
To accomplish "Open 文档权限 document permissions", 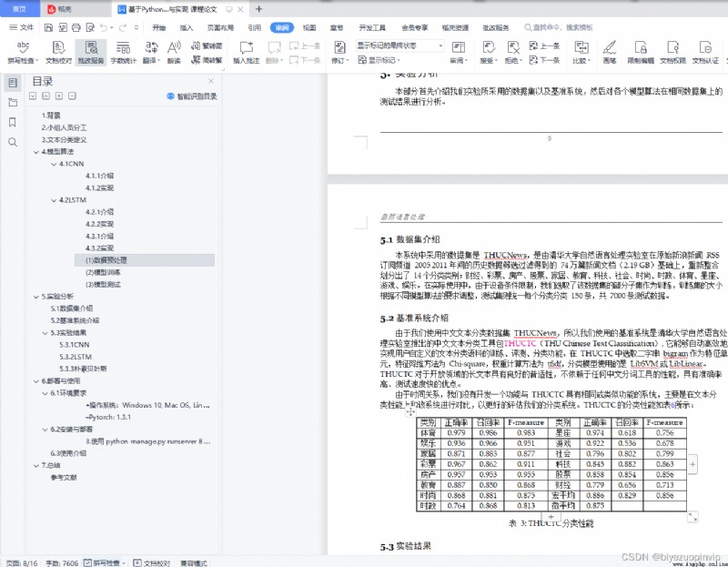I will [672, 52].
